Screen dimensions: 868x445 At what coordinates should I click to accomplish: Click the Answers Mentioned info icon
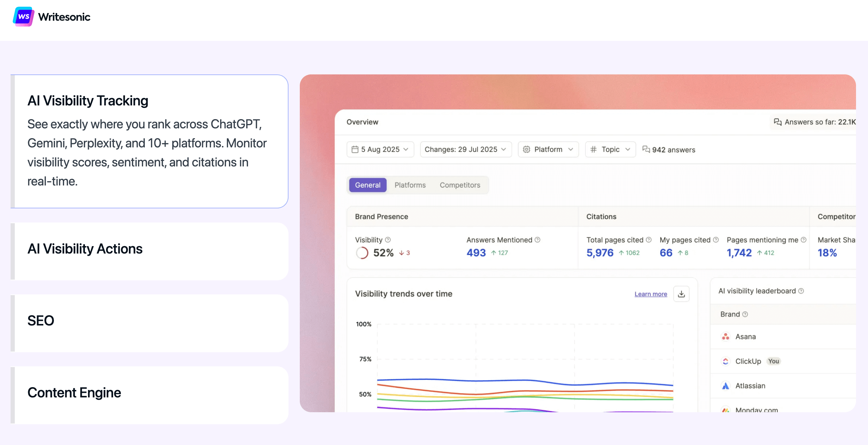(x=538, y=240)
